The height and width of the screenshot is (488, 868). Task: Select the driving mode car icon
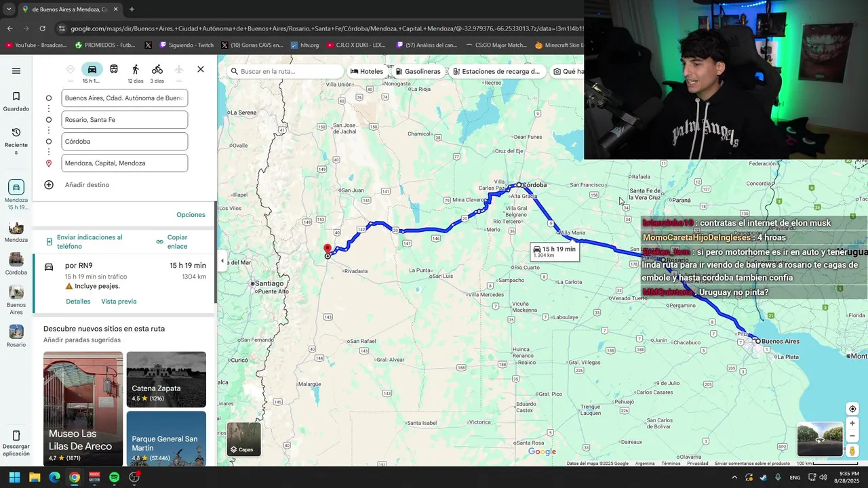[x=92, y=69]
